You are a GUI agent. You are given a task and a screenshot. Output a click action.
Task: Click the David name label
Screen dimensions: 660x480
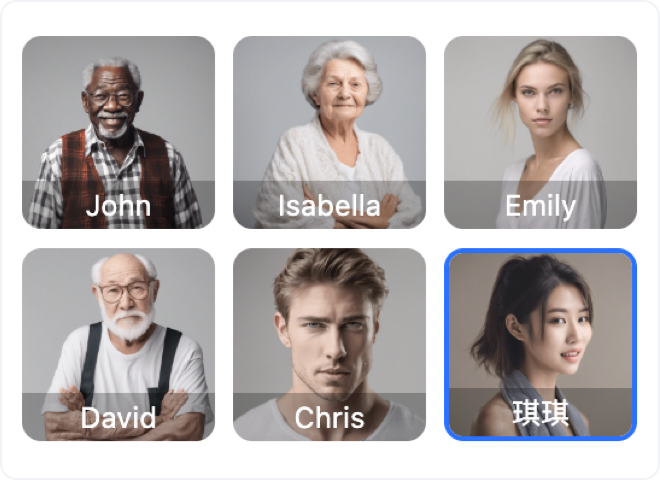(x=118, y=418)
